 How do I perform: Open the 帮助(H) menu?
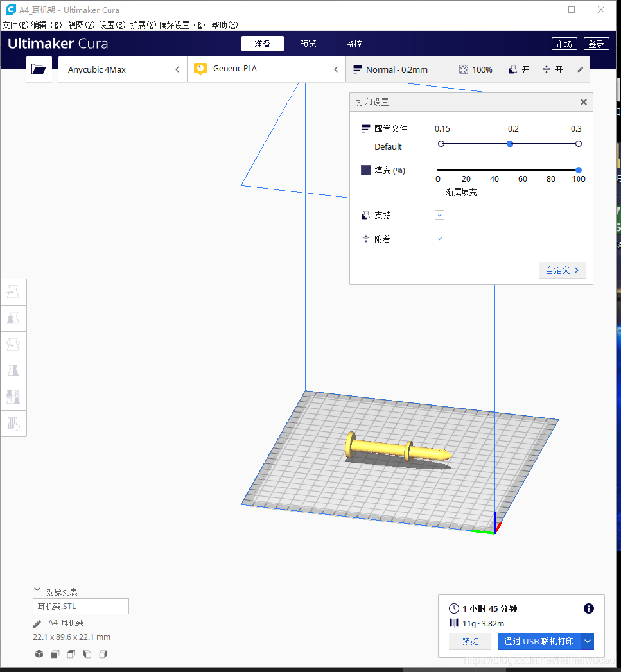(225, 25)
